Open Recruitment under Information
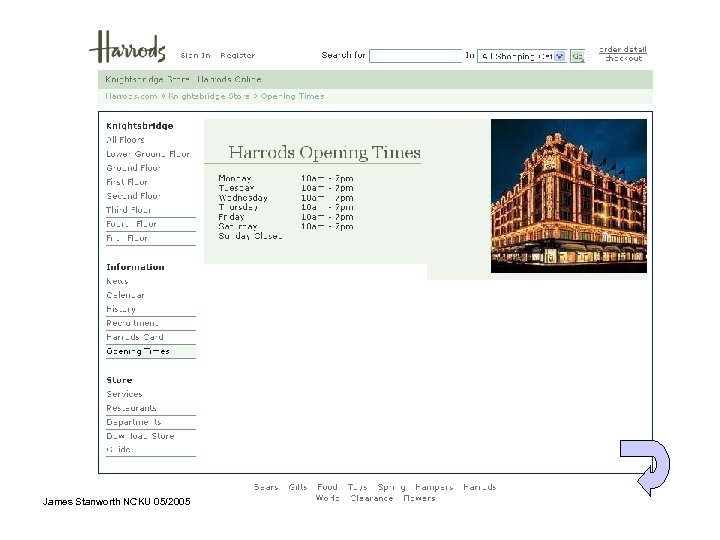 [132, 323]
